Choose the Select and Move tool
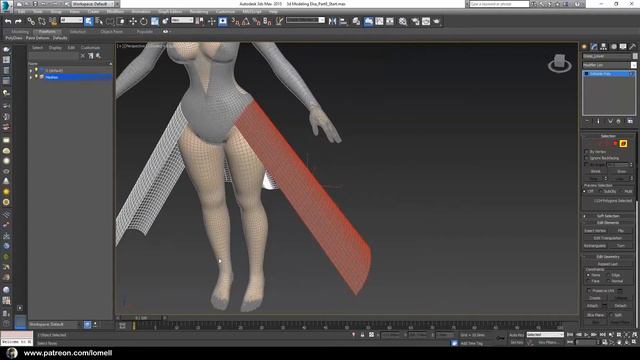Viewport: 640px width, 360px height. 133,21
